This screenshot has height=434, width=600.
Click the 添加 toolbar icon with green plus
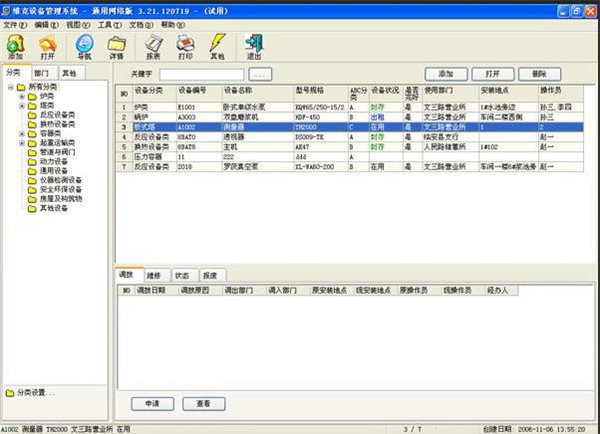tap(15, 47)
